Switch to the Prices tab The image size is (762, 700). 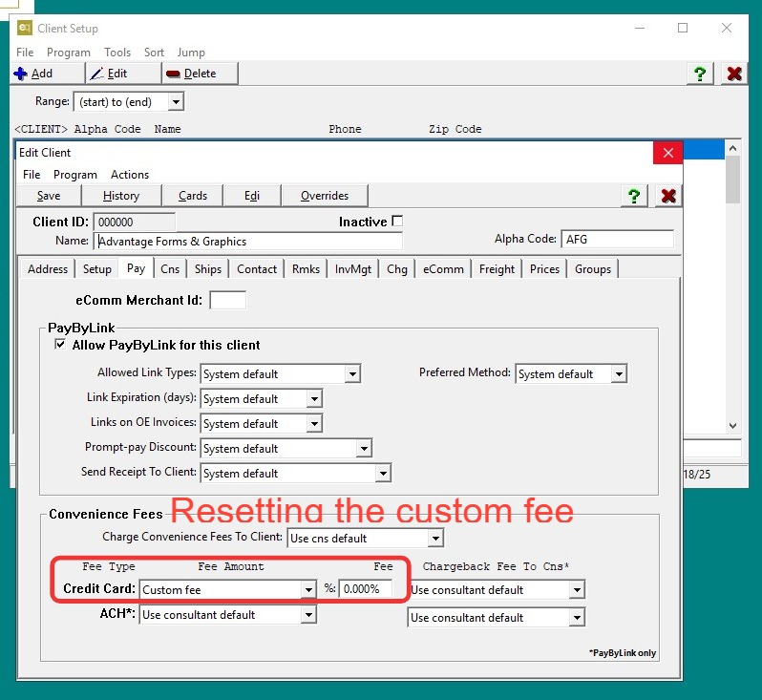coord(544,268)
